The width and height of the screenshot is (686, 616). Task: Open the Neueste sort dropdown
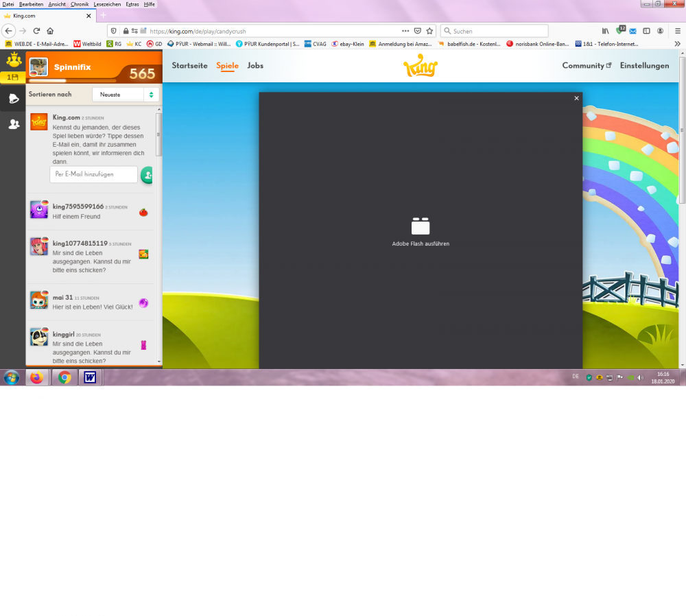click(126, 95)
